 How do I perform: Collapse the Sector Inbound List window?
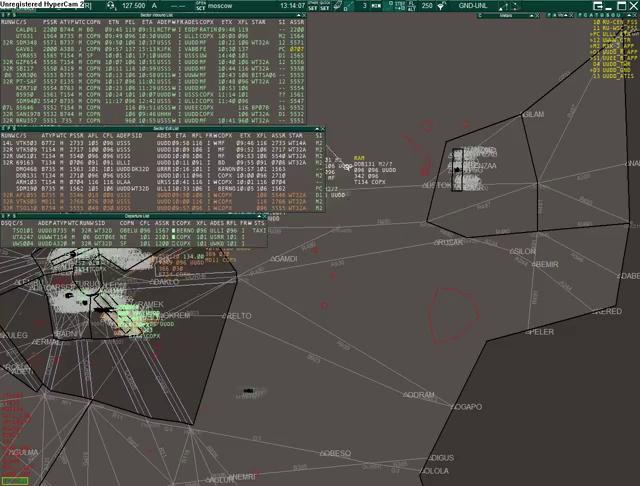click(298, 15)
